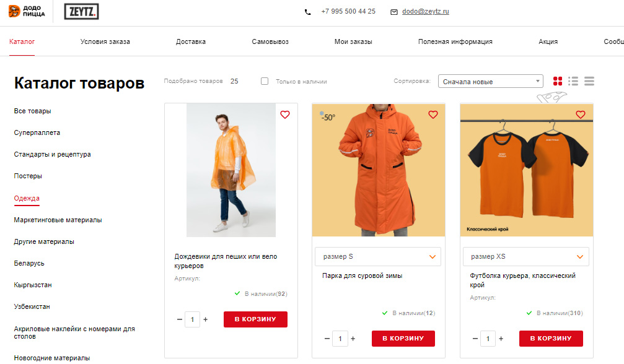Favorite the parka using its heart icon
Image resolution: width=624 pixels, height=364 pixels.
[x=433, y=115]
